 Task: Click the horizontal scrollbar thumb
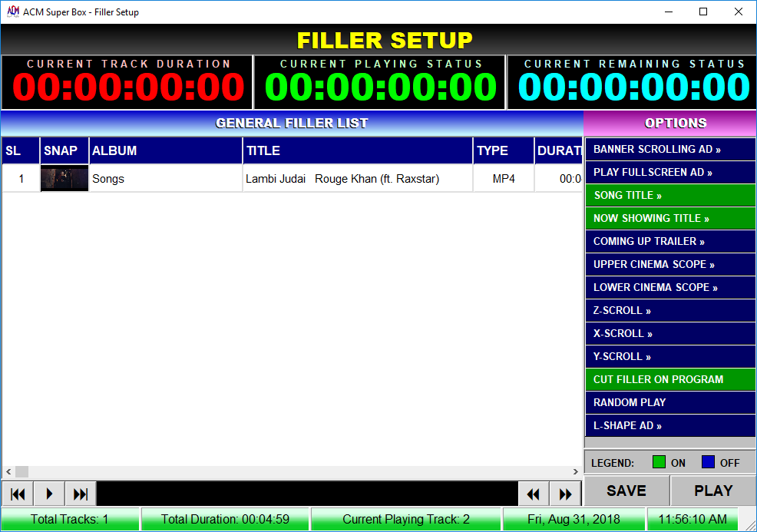click(x=21, y=471)
